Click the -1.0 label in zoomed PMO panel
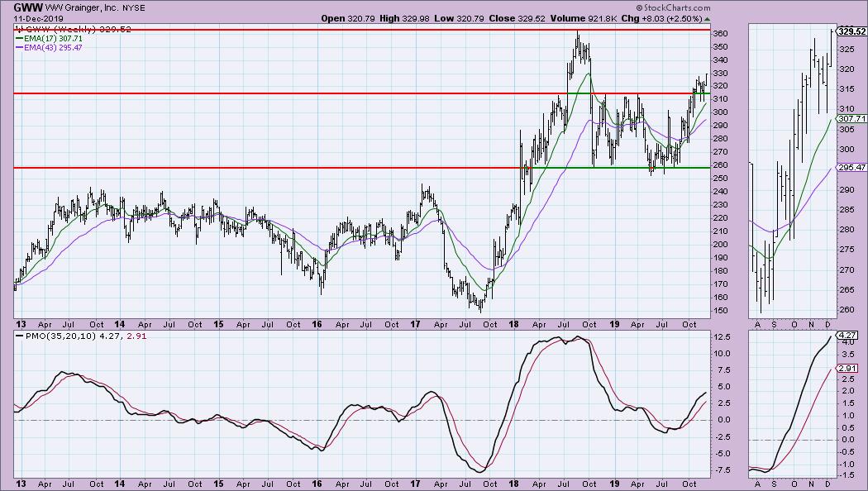 click(847, 464)
